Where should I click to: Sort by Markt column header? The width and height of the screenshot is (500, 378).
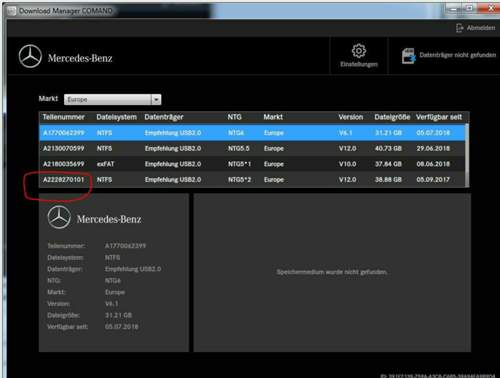(273, 117)
